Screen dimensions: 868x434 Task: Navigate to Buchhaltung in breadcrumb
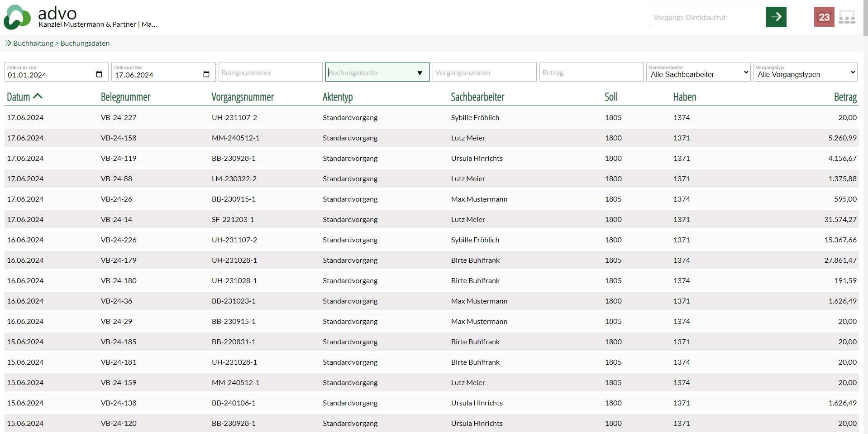[33, 43]
